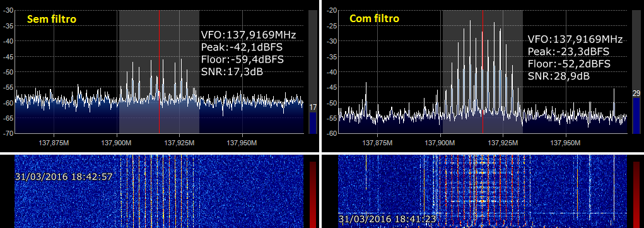Click the red VFO line in Com filtro spectrum
644x228 pixels.
(x=483, y=72)
